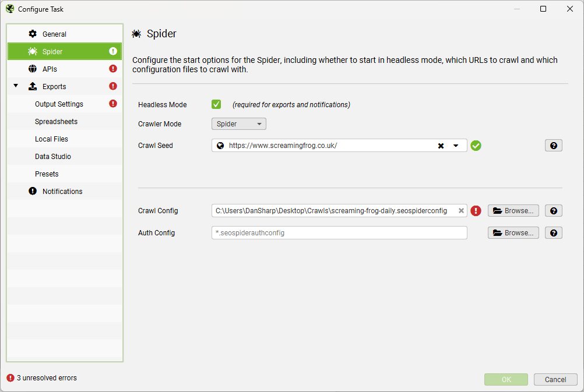Screen dimensions: 584x392
Task: Click the Crawl Config error icon
Action: (476, 211)
